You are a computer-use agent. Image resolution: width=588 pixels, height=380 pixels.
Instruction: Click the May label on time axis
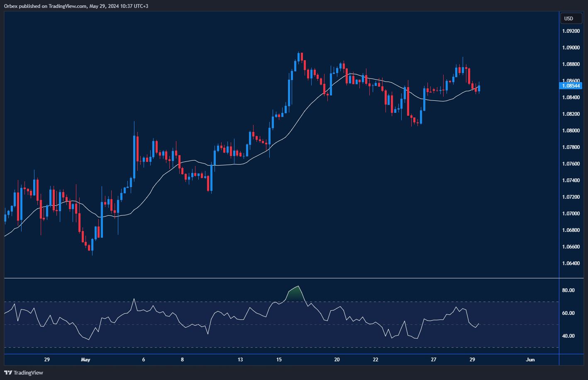point(85,360)
